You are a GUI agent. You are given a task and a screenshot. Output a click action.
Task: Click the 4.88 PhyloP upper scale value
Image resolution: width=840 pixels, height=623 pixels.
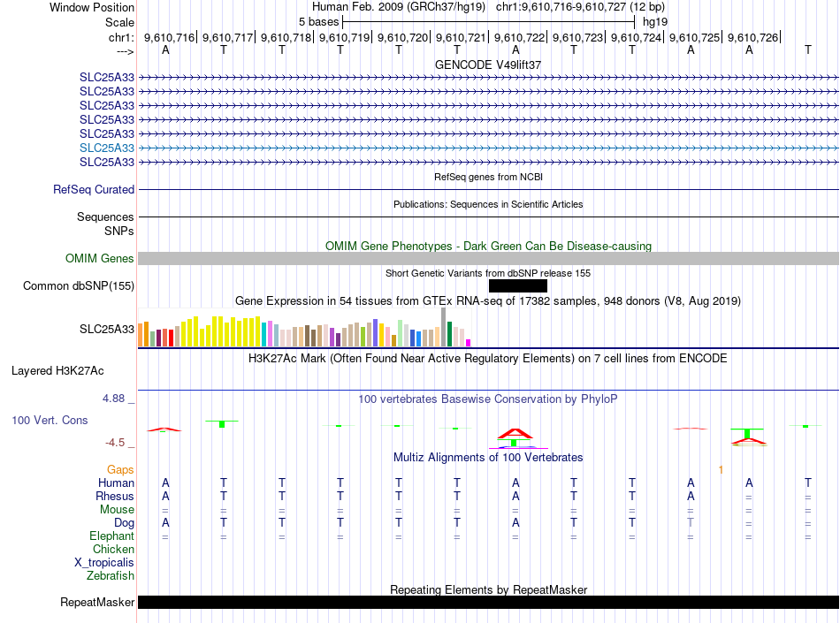tap(113, 399)
